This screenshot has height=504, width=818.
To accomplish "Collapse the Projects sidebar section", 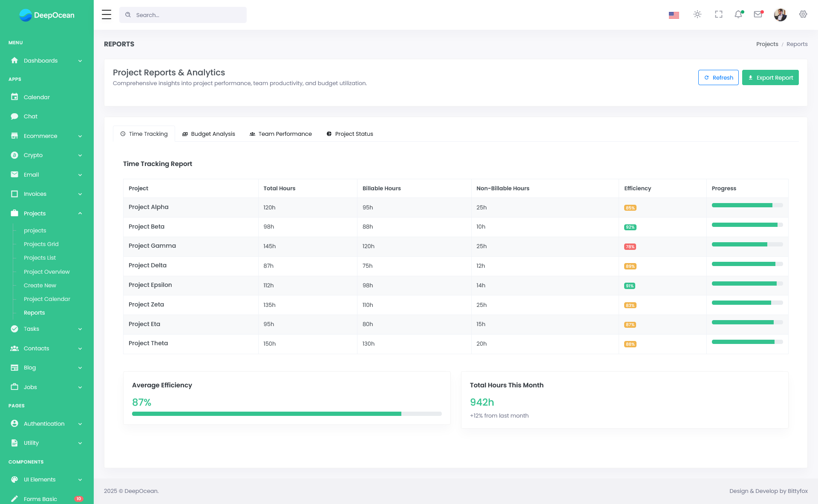I will point(35,213).
